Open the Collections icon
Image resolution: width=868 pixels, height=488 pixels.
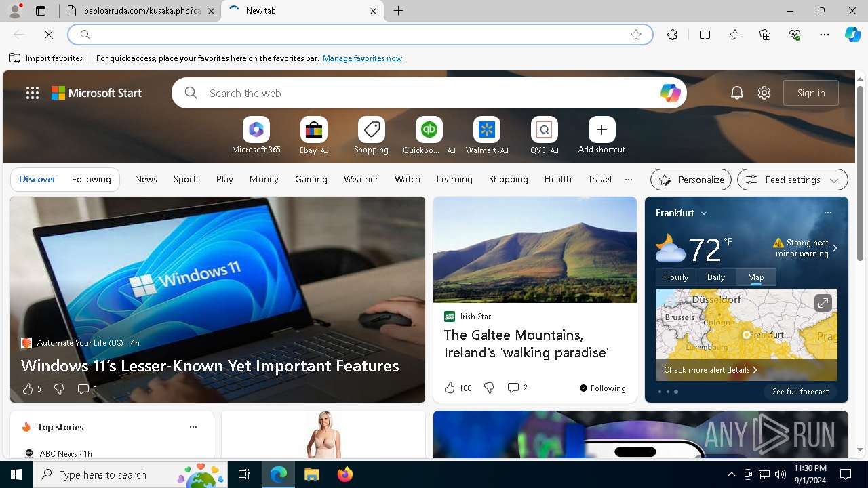(765, 35)
